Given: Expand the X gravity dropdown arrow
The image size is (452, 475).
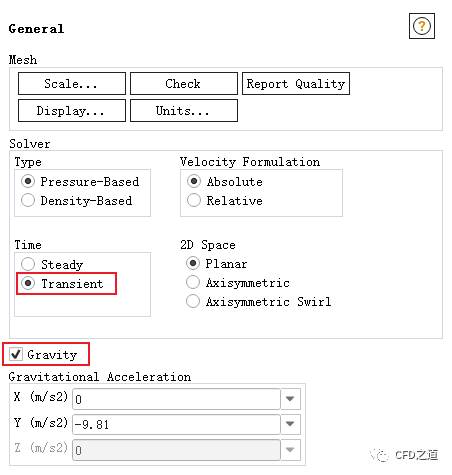Looking at the screenshot, I should pos(290,399).
